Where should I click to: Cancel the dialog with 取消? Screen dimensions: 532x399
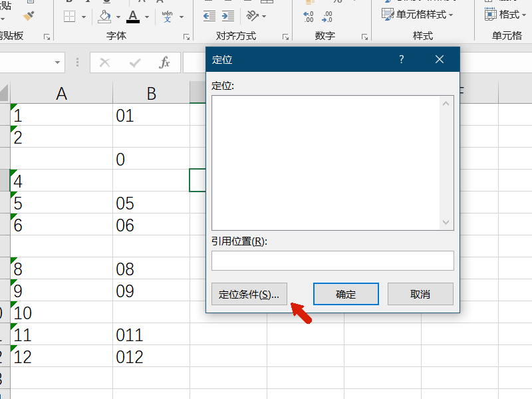(420, 293)
